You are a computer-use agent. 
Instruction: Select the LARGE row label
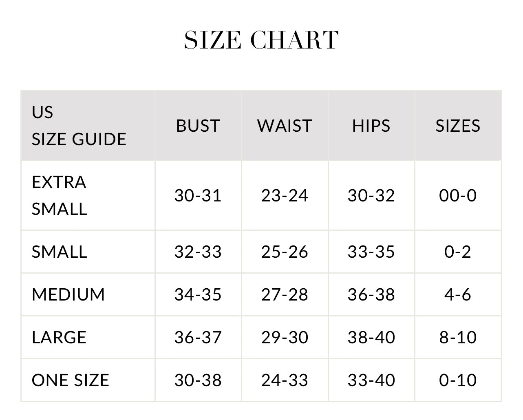click(59, 337)
